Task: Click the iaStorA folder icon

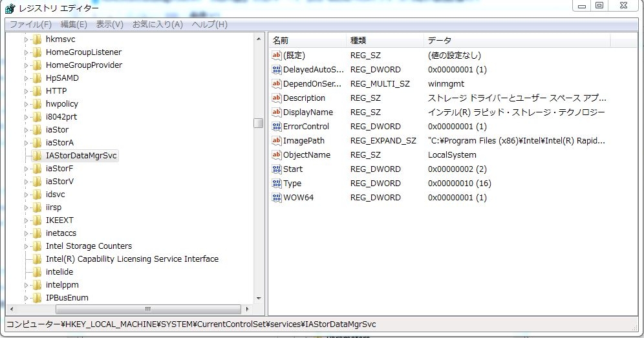Action: [x=37, y=143]
